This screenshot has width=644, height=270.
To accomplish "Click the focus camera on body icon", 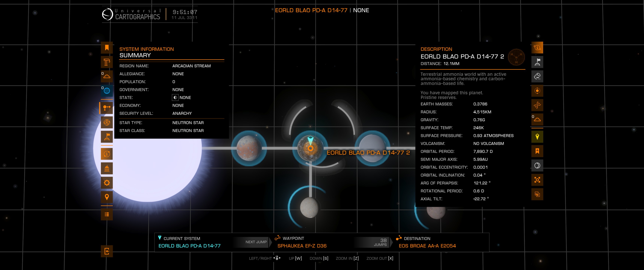I will coord(537,180).
